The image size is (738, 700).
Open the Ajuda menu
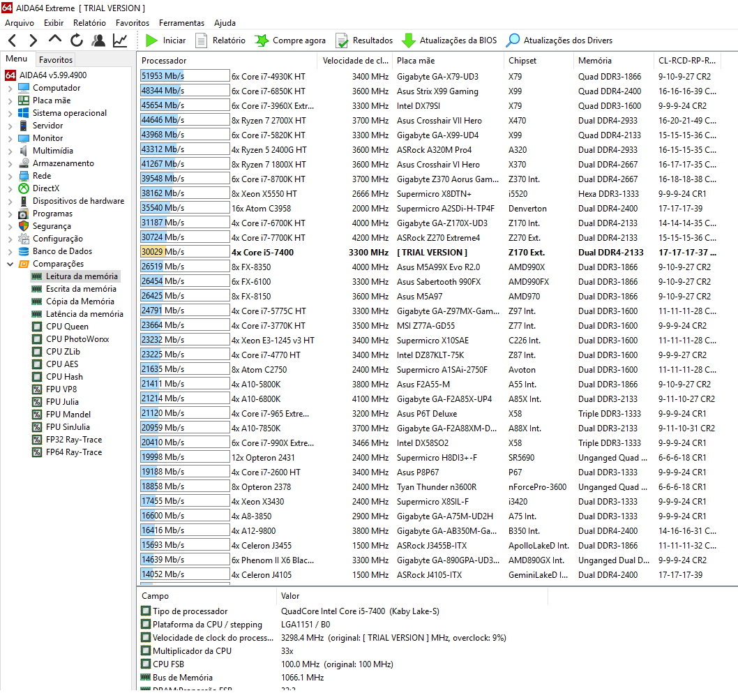pyautogui.click(x=225, y=23)
